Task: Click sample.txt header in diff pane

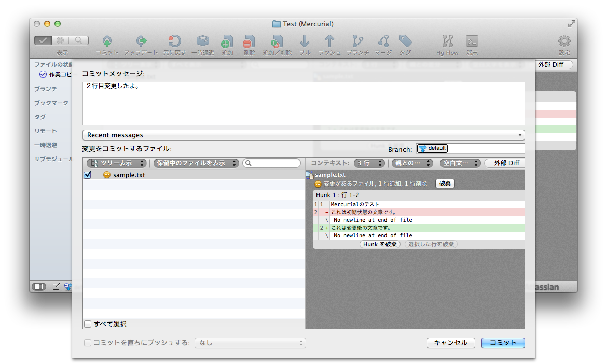Action: (x=330, y=174)
